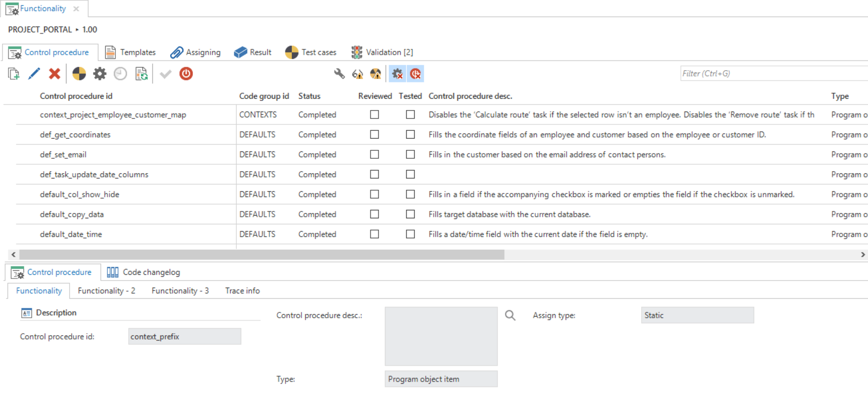Click the copy control procedure icon
The width and height of the screenshot is (868, 406).
click(x=14, y=74)
